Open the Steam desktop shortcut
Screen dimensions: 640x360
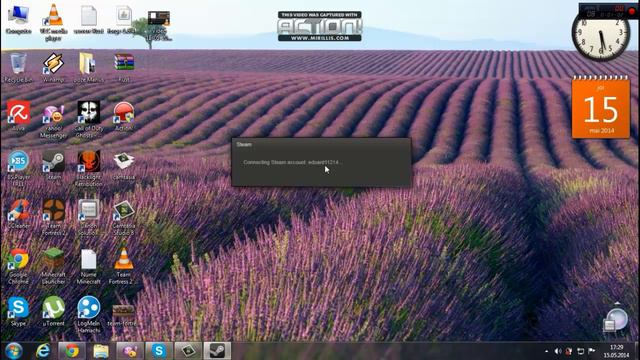pyautogui.click(x=53, y=165)
